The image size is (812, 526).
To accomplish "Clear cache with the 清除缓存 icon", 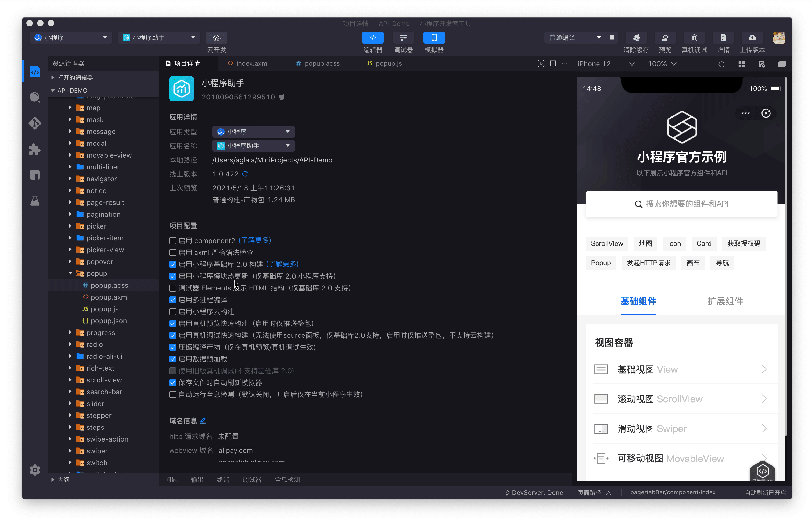I will point(636,38).
